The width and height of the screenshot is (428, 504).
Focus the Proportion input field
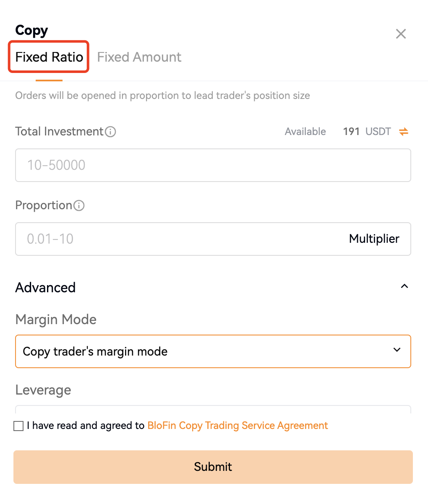tap(180, 239)
